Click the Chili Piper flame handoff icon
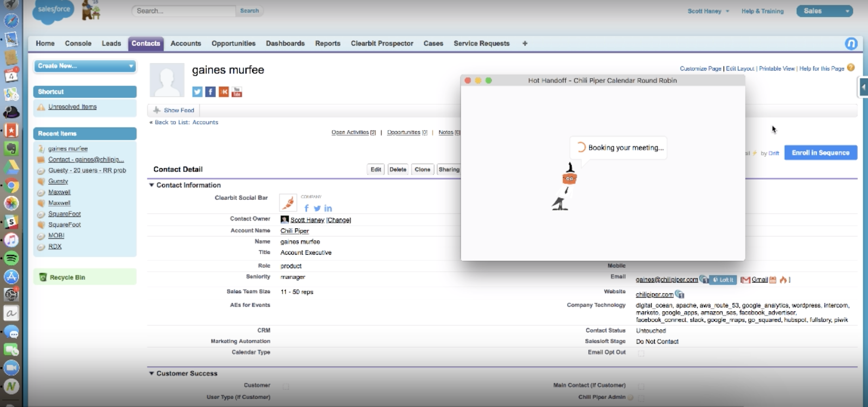 [783, 280]
